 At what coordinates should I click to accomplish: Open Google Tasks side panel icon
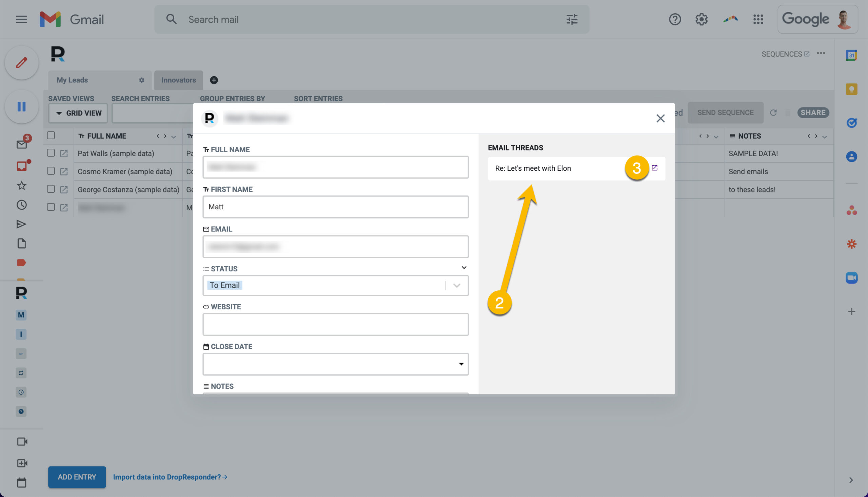[851, 123]
